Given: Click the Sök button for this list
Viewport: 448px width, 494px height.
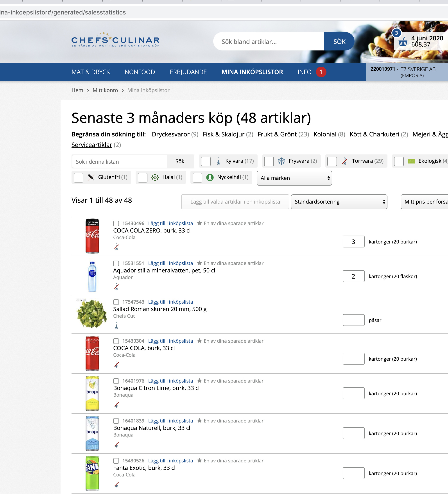Looking at the screenshot, I should (180, 161).
